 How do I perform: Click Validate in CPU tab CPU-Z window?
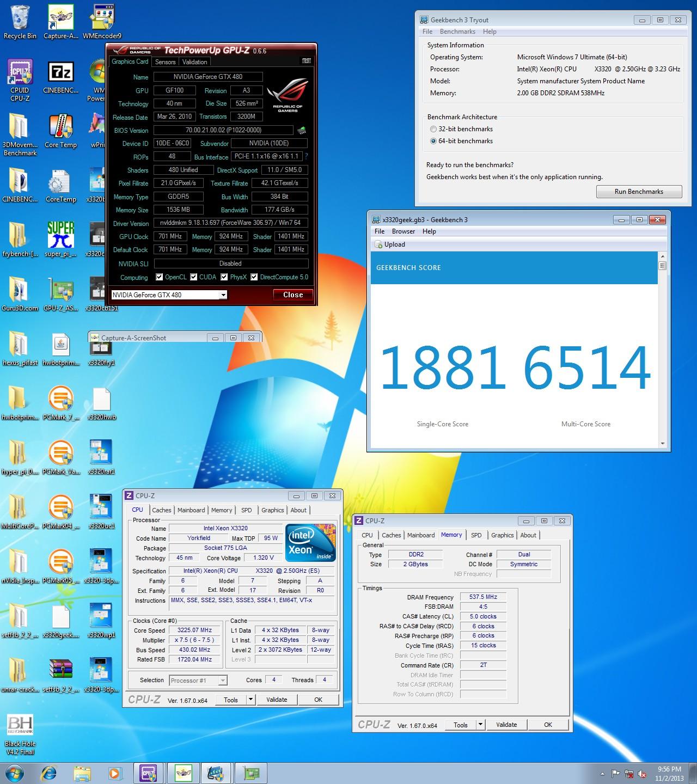pos(277,700)
